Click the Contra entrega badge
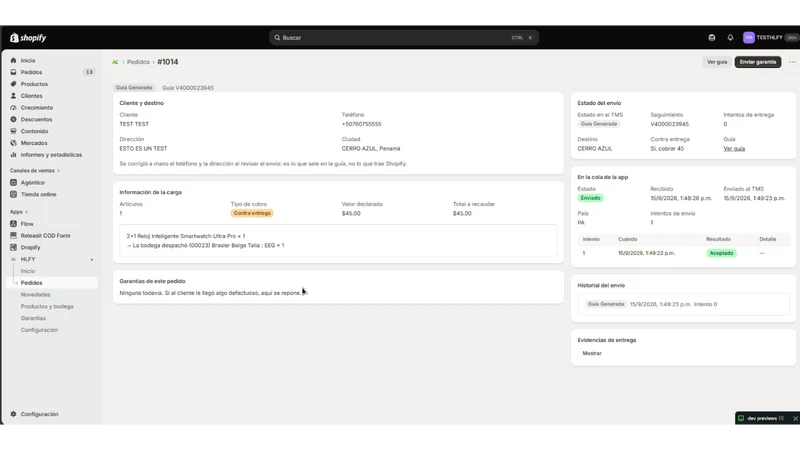 (252, 213)
